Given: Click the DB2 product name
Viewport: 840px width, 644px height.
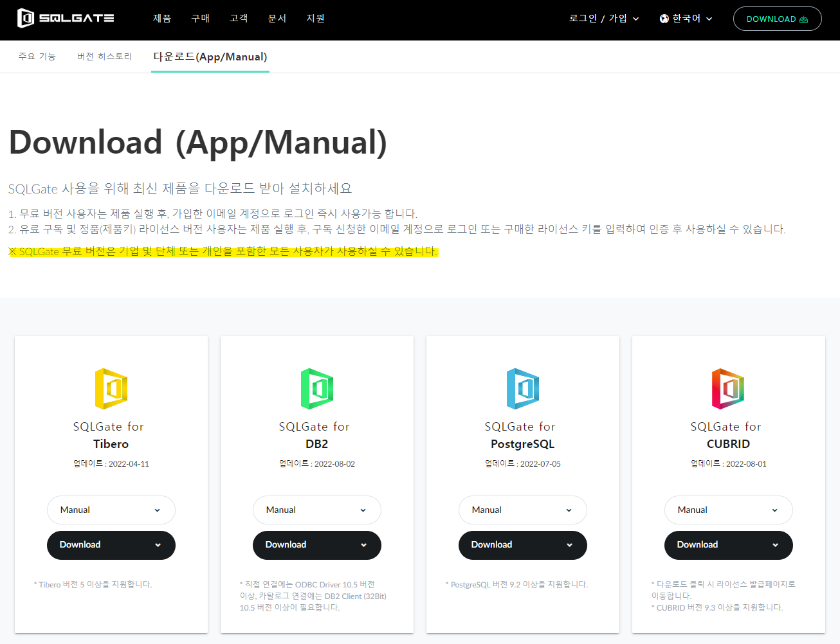Looking at the screenshot, I should [x=317, y=444].
